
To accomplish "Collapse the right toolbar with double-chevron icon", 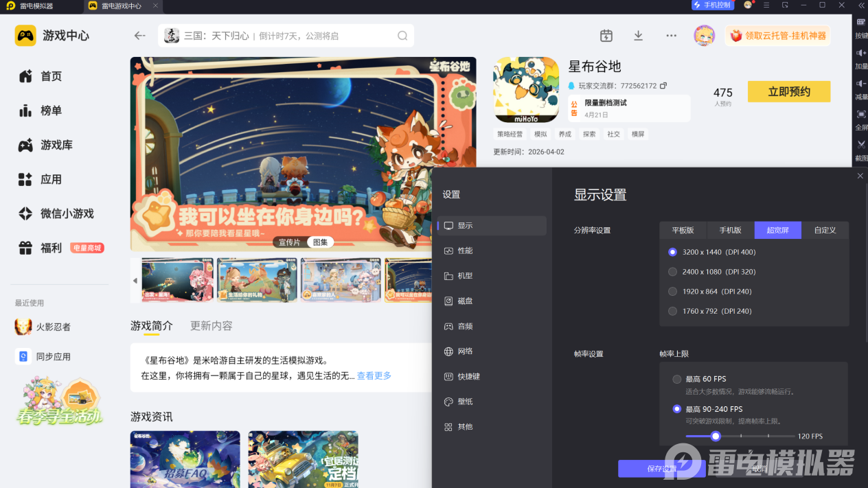I will pos(861,5).
